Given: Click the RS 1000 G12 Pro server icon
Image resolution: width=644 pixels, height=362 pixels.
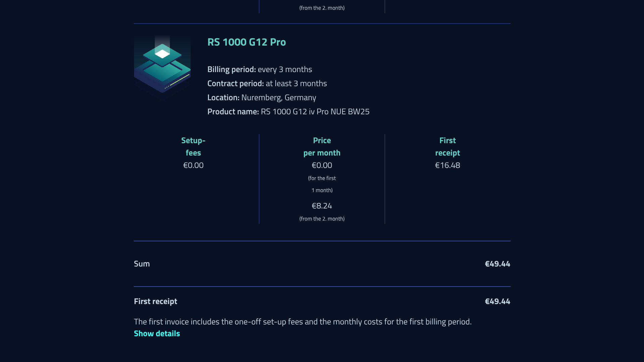Looking at the screenshot, I should pos(162,65).
